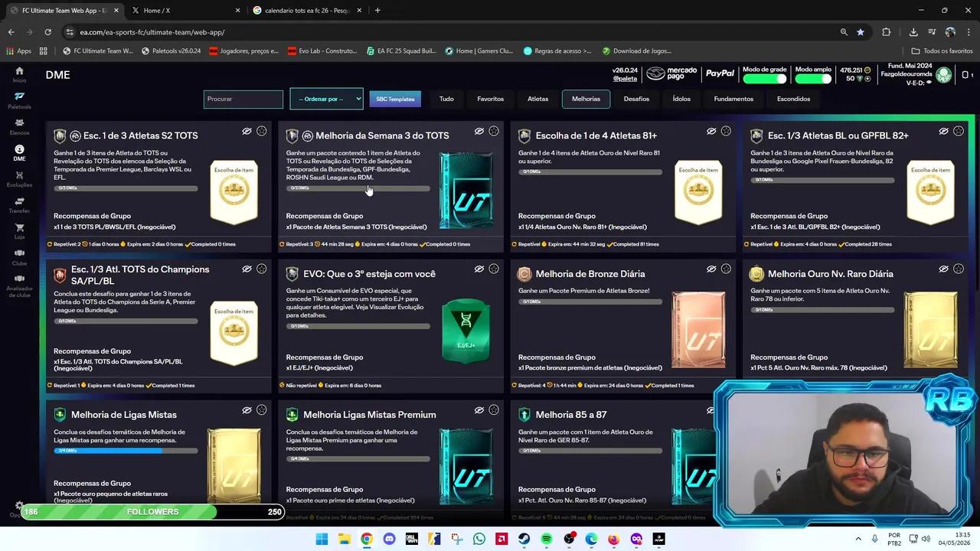
Task: Open Analisador de clube in sidebar
Action: [x=19, y=286]
